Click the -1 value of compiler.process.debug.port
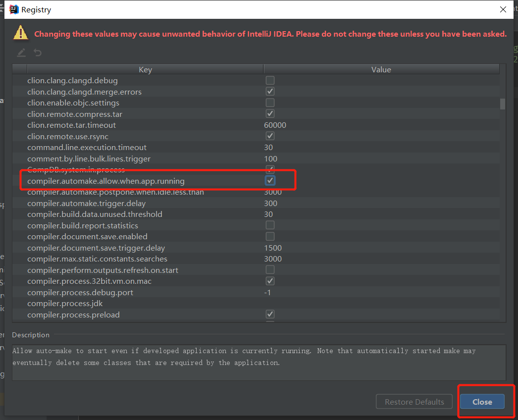 tap(267, 292)
